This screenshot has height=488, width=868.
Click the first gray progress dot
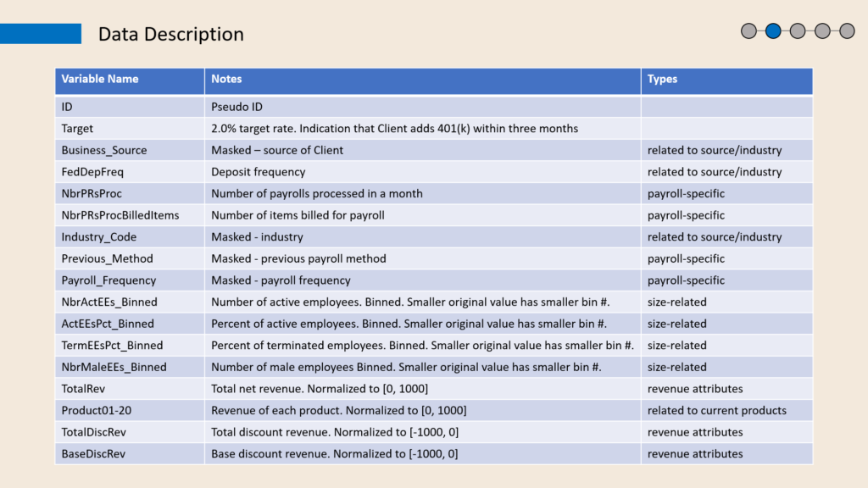[748, 31]
